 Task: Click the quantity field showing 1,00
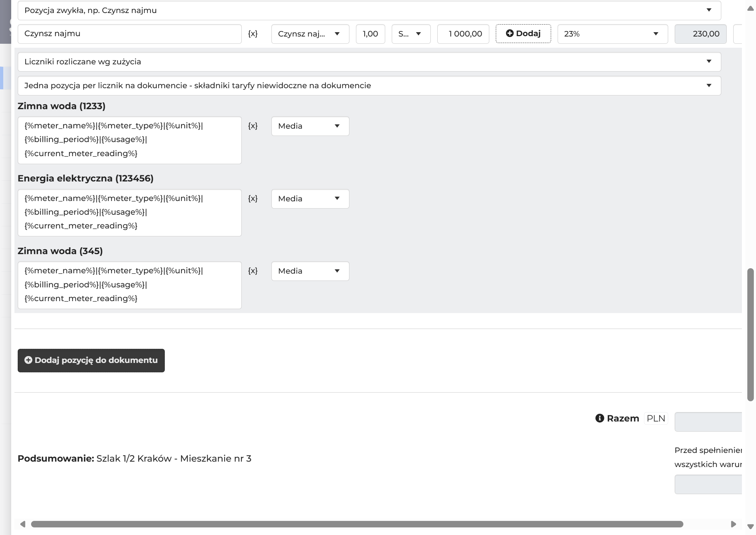coord(370,34)
